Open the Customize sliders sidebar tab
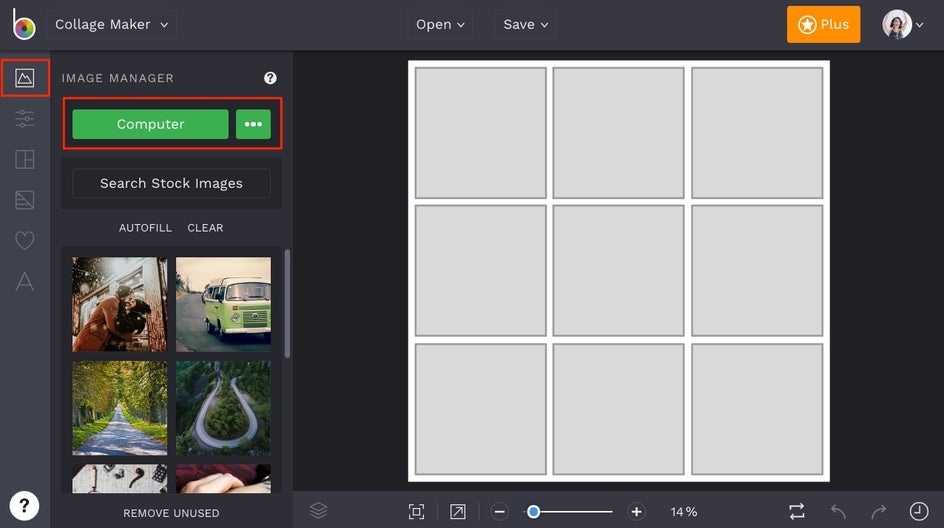The height and width of the screenshot is (528, 944). (x=25, y=119)
